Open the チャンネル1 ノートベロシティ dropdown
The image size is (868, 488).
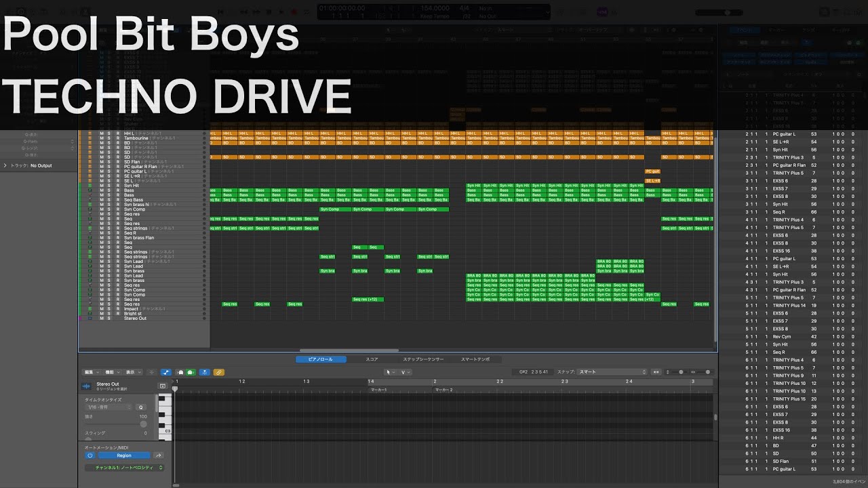pyautogui.click(x=125, y=468)
